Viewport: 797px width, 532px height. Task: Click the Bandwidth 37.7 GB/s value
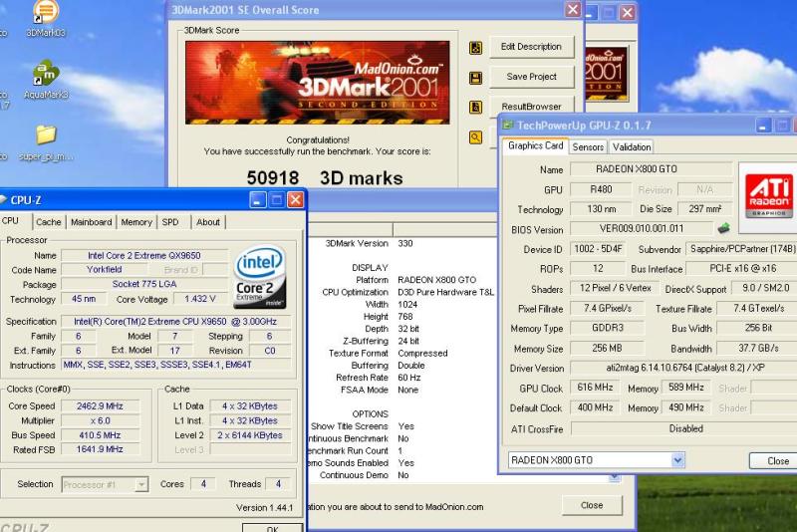pos(757,349)
